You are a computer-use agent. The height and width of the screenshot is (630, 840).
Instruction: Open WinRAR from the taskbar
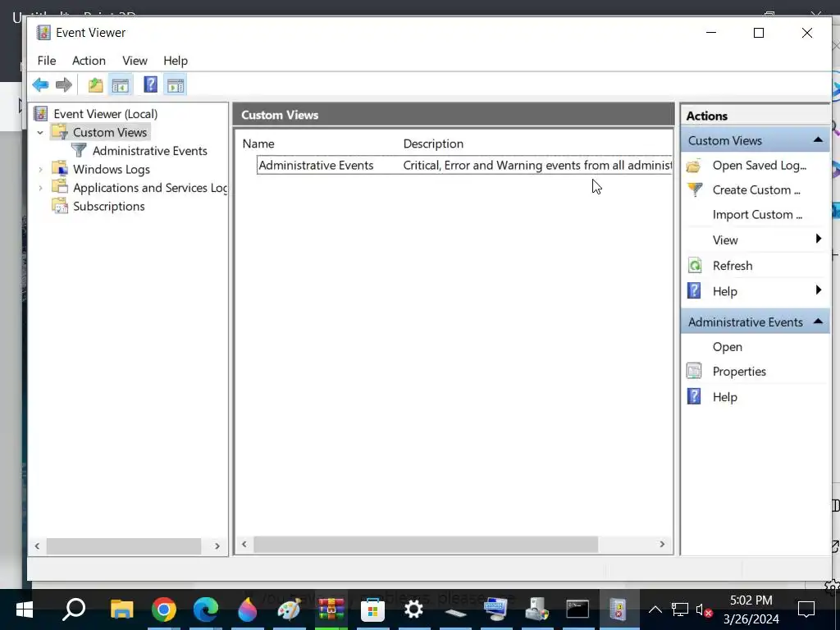point(331,609)
